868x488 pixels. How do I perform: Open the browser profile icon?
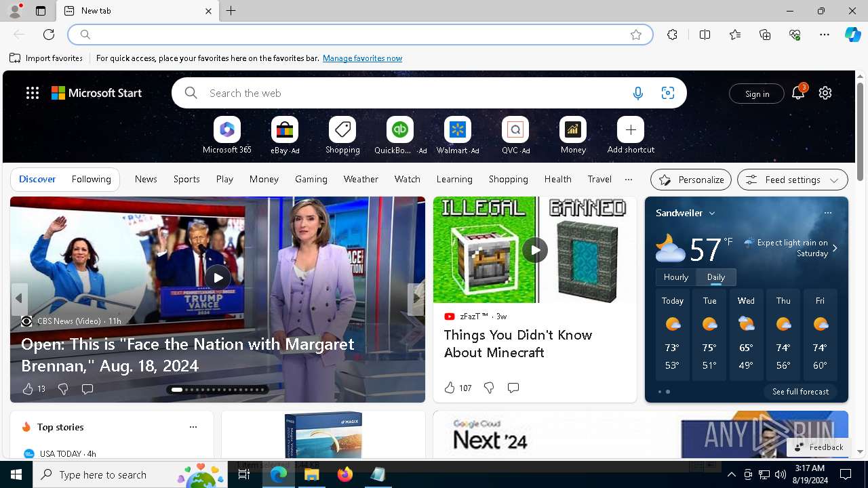tap(15, 11)
